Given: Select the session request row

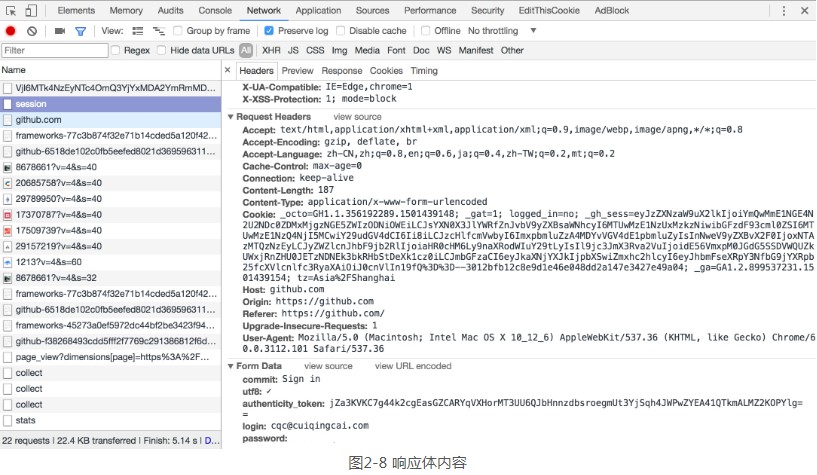Looking at the screenshot, I should point(110,104).
